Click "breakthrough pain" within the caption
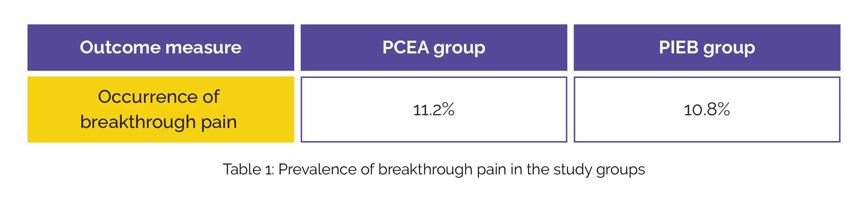This screenshot has height=212, width=868. point(442,169)
